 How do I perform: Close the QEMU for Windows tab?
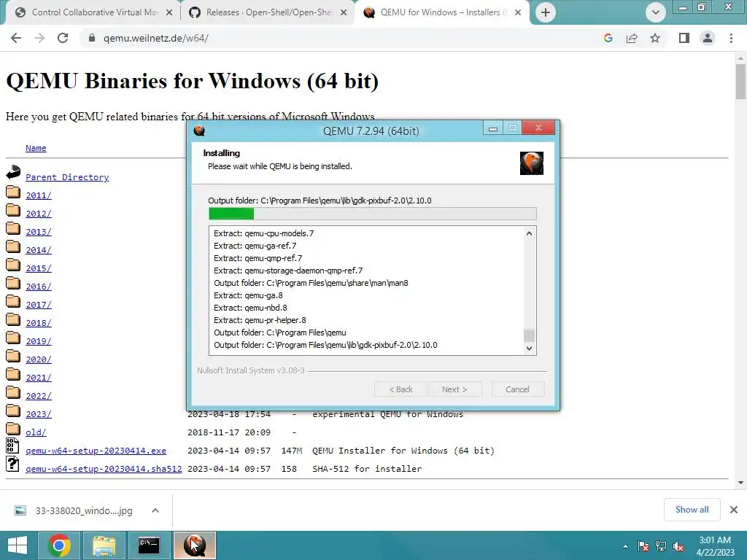(x=518, y=13)
